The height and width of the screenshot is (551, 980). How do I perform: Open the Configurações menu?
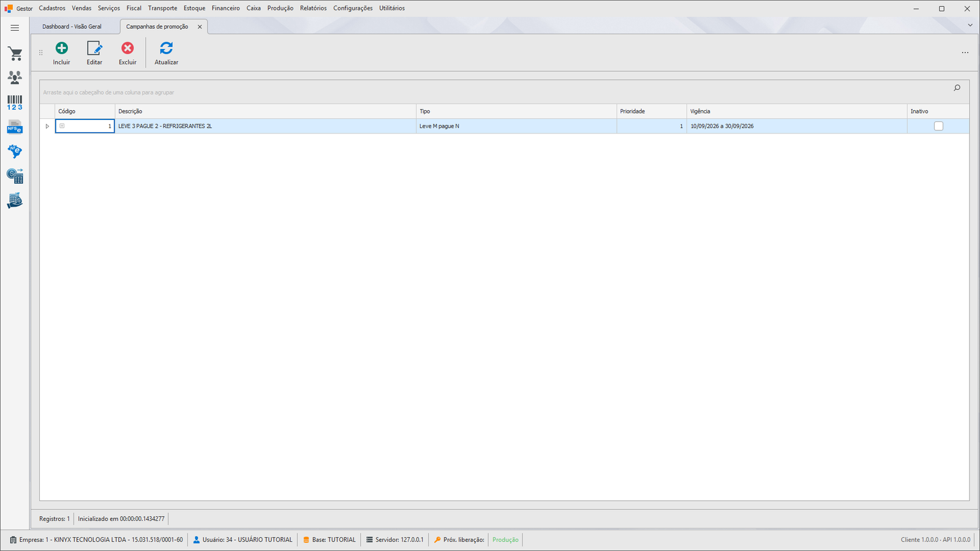click(x=353, y=8)
